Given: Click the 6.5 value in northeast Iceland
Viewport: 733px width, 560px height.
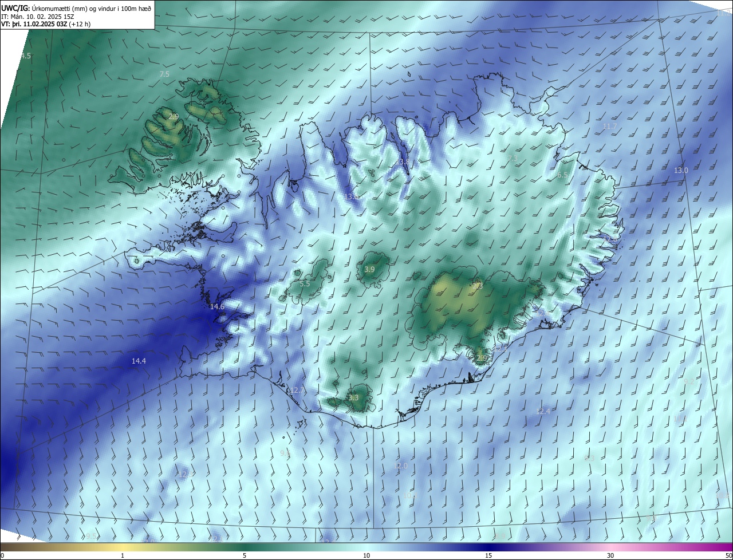Looking at the screenshot, I should coord(562,175).
